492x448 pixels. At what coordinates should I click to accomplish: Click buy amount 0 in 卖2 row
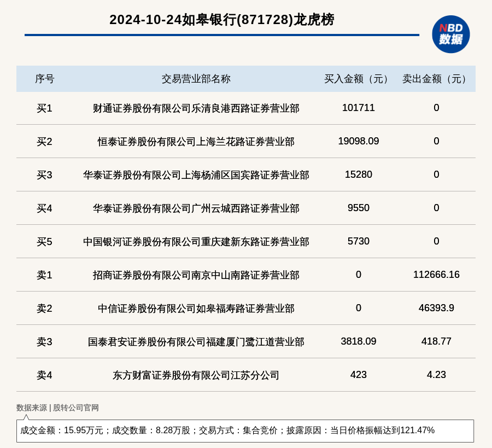click(x=358, y=308)
